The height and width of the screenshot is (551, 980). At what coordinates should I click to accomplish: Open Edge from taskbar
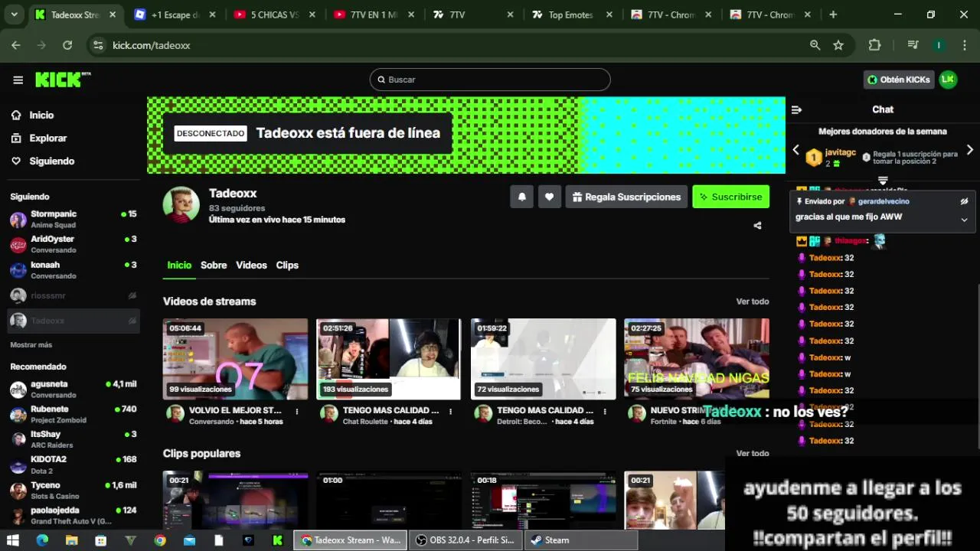42,540
